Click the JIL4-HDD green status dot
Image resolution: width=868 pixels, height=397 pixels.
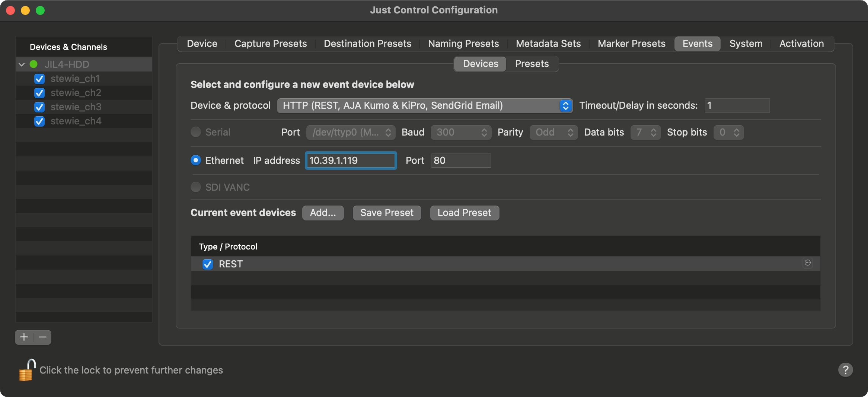coord(33,64)
